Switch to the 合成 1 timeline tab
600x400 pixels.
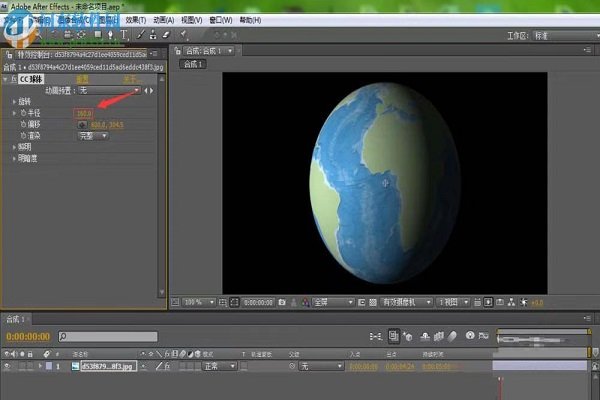tap(16, 319)
